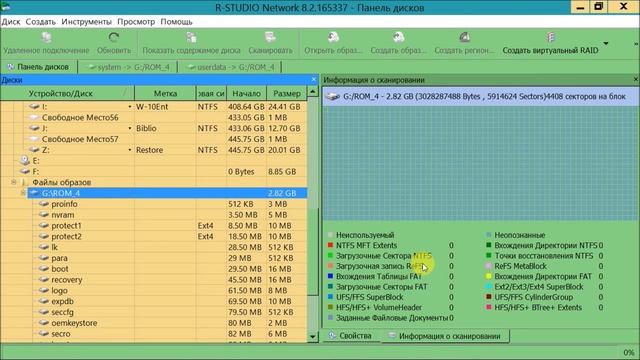
Task: Click the protect2 partition icon
Action: point(44,236)
